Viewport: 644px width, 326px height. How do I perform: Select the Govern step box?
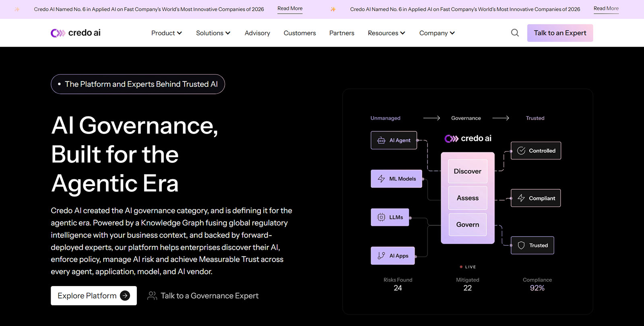(468, 224)
